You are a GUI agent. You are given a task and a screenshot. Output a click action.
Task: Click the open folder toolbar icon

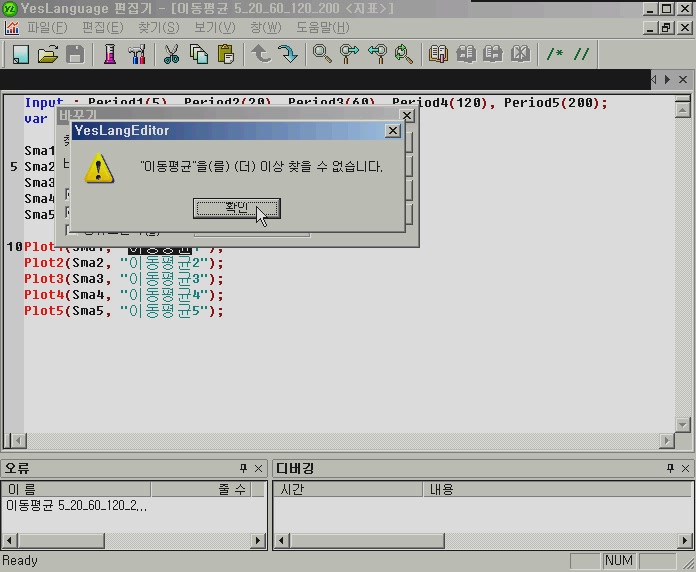47,54
